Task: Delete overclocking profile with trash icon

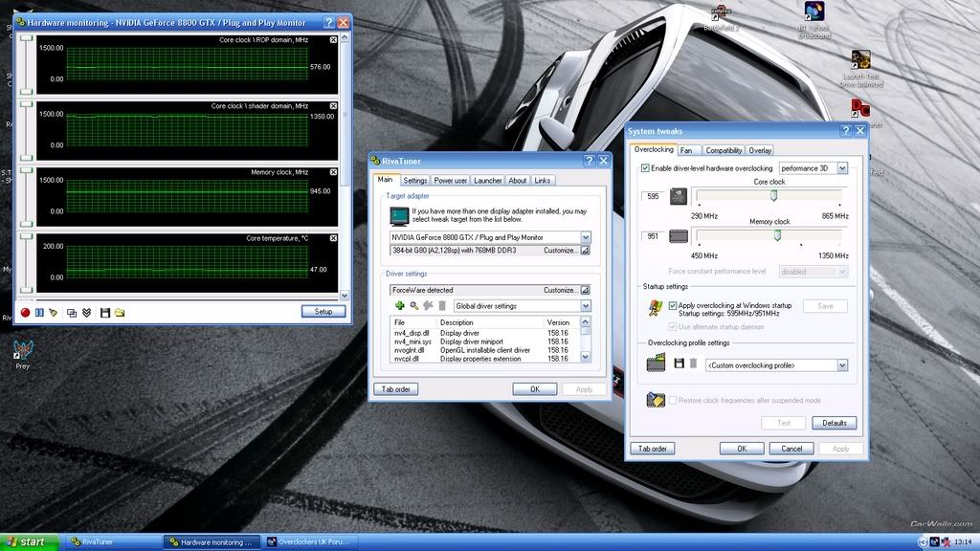Action: pyautogui.click(x=693, y=364)
